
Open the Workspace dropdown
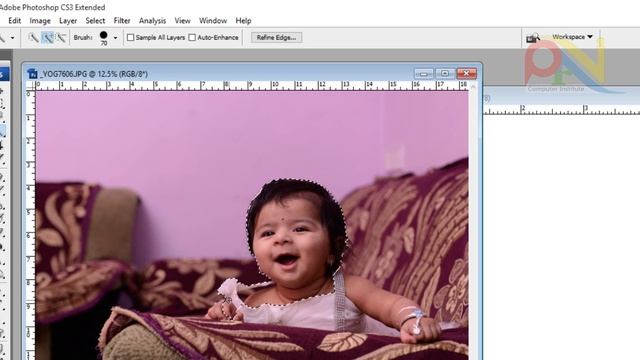572,37
